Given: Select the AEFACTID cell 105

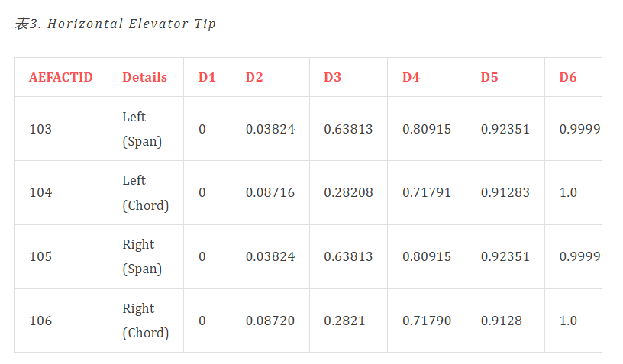Looking at the screenshot, I should [x=40, y=256].
